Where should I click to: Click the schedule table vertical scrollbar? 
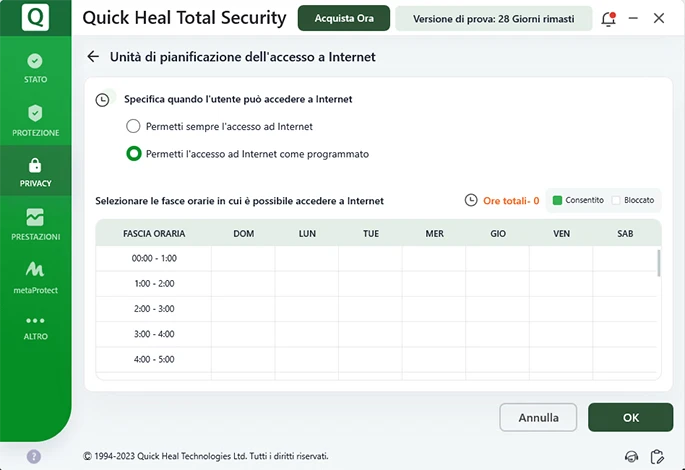(657, 264)
